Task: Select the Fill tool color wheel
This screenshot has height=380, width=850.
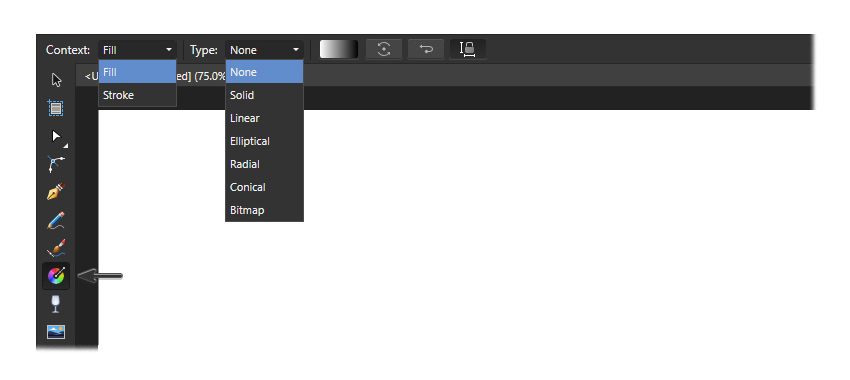Action: (x=56, y=276)
